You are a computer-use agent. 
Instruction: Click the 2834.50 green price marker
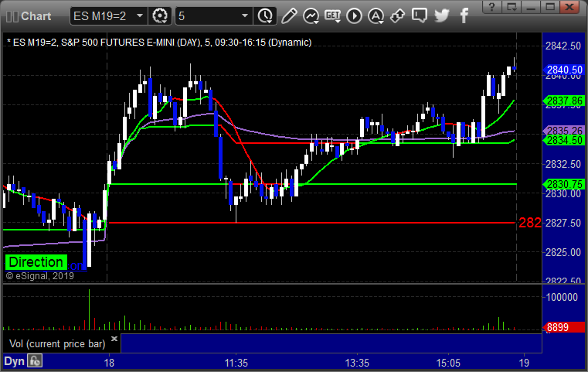pos(563,141)
